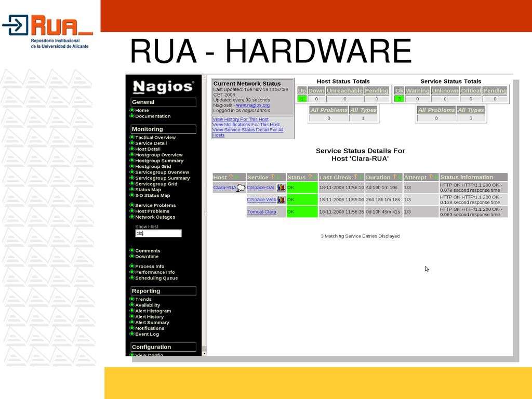Open the www.nagios.org link
Viewport: 532px width, 399px height.
[x=253, y=105]
